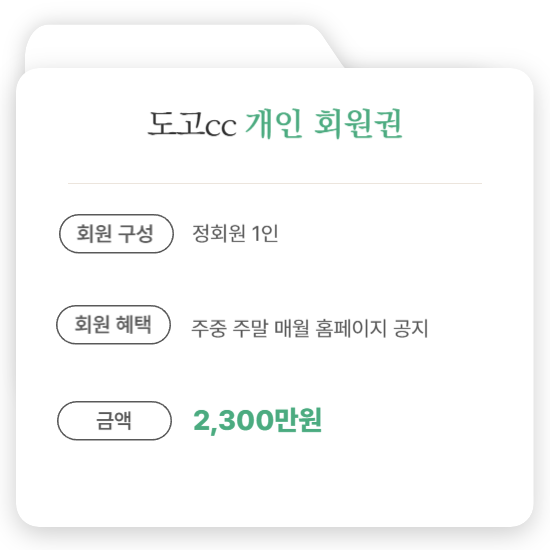Click empty card area below the price
This screenshot has height=550, width=550.
(275, 484)
